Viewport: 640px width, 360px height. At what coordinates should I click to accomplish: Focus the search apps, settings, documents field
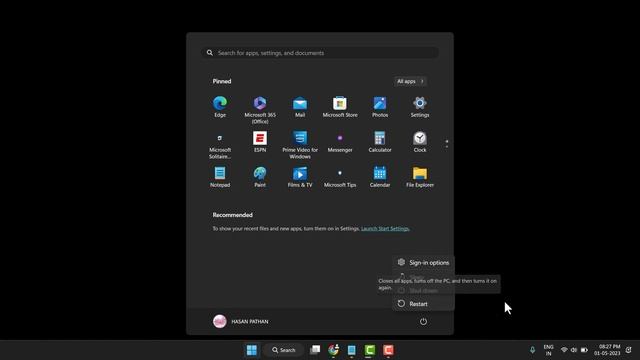coord(320,53)
